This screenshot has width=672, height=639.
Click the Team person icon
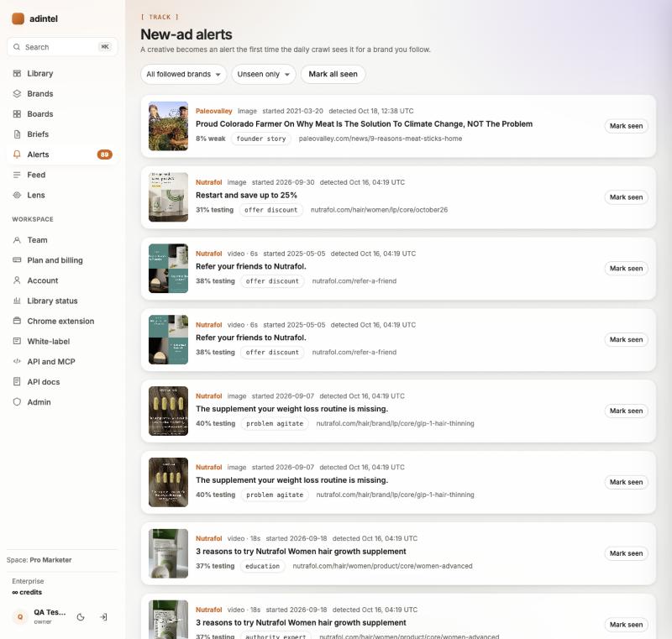[17, 240]
